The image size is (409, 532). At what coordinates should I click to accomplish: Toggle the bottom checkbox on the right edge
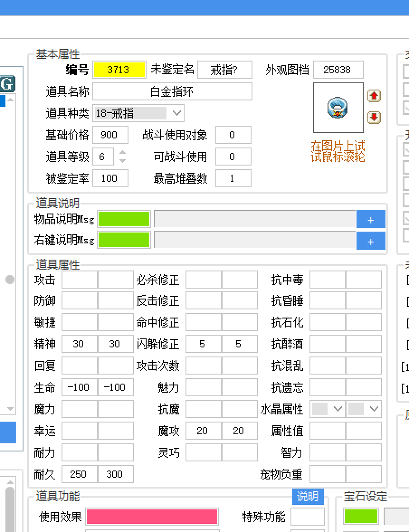click(406, 235)
